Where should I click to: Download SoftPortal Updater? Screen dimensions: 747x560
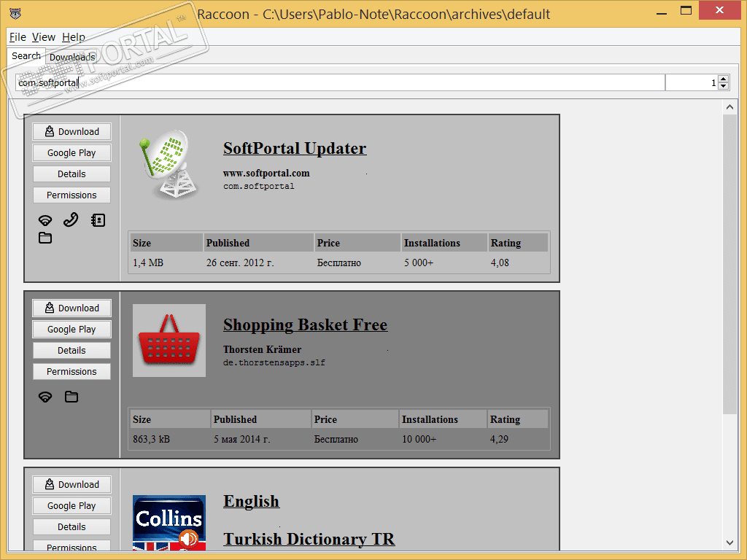point(71,131)
